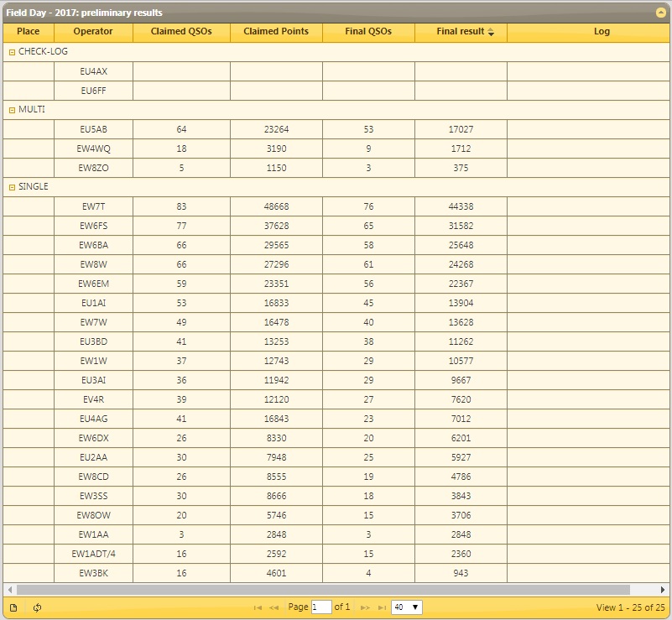Viewport: 672px width, 620px height.
Task: Select the EW7T operator row
Action: (93, 206)
